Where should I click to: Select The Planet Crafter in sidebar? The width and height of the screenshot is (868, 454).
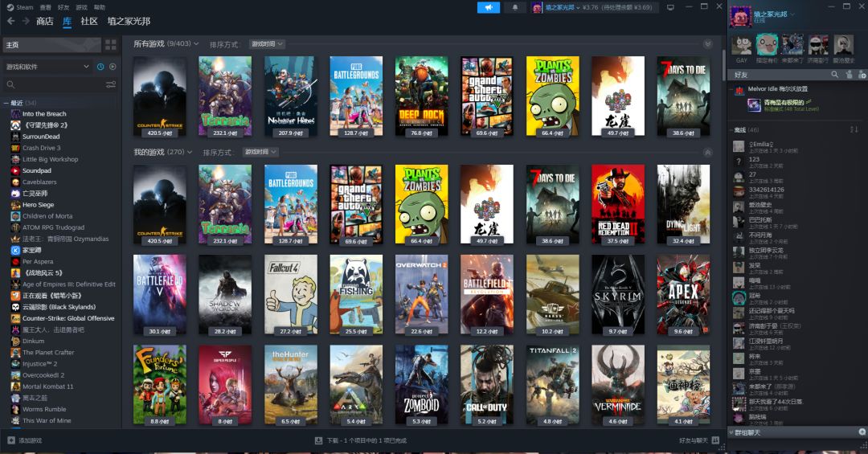[x=48, y=352]
